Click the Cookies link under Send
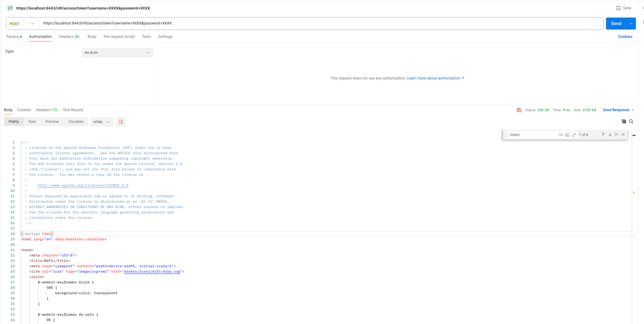The width and height of the screenshot is (644, 324). coord(625,37)
